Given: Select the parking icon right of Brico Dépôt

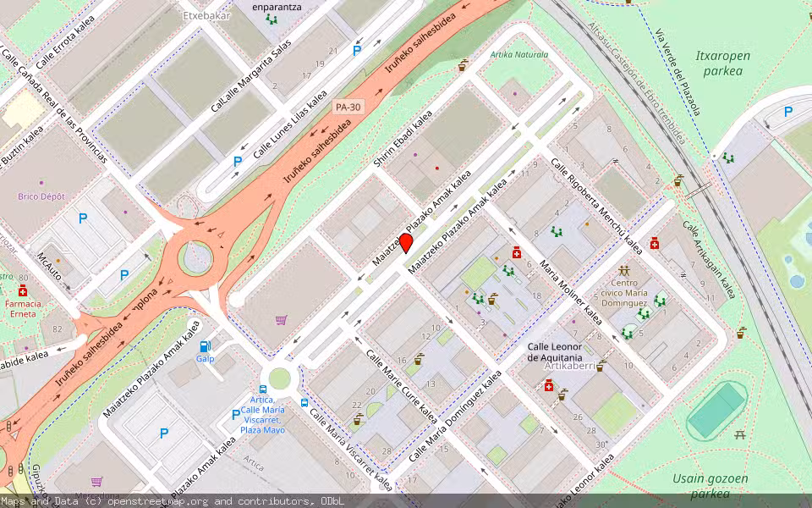Looking at the screenshot, I should pos(83,218).
